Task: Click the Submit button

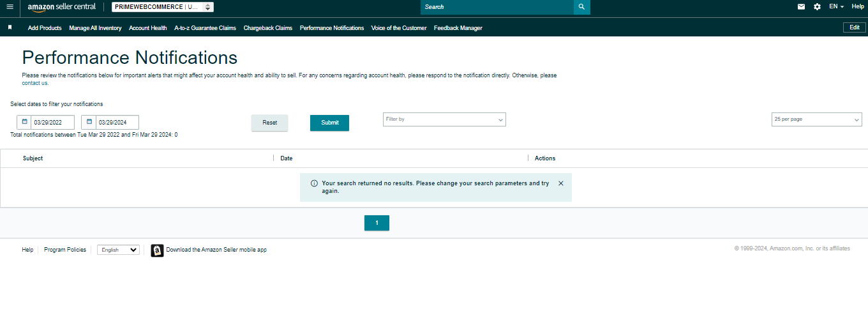Action: [x=330, y=123]
